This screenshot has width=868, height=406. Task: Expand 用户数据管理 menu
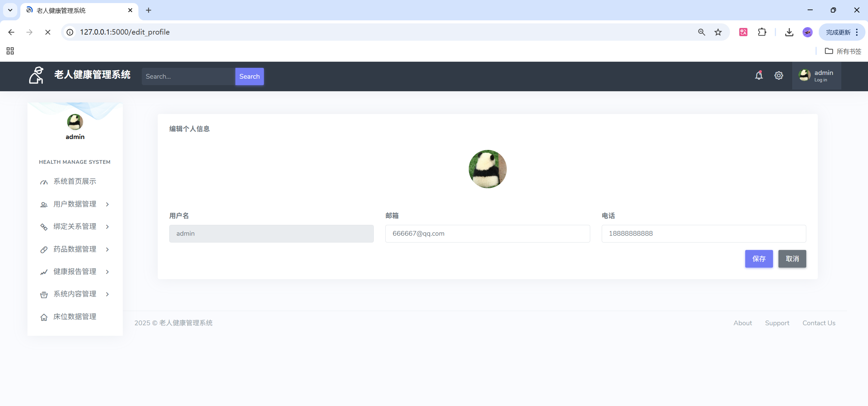[x=75, y=204]
